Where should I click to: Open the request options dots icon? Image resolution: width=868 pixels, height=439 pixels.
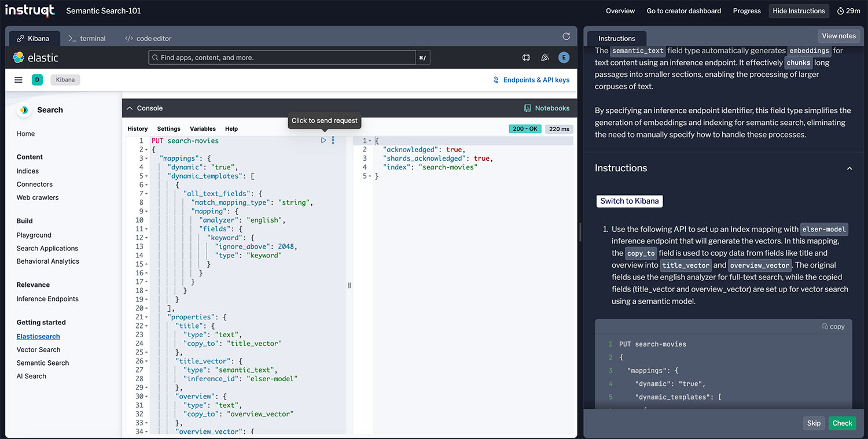click(x=333, y=141)
